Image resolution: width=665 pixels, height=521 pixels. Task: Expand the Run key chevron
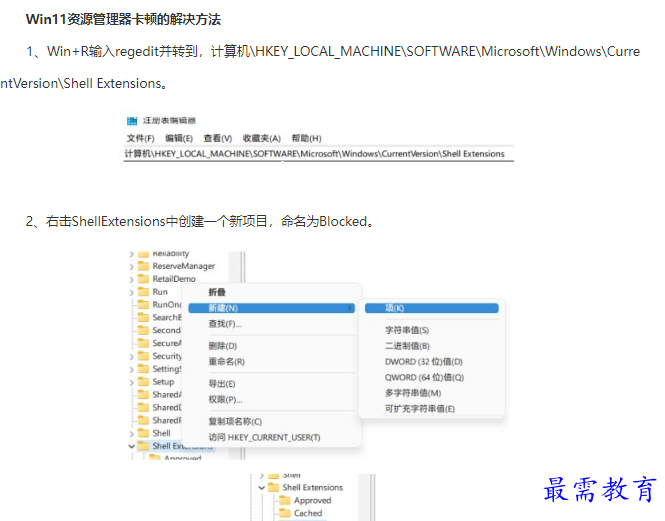pyautogui.click(x=131, y=293)
